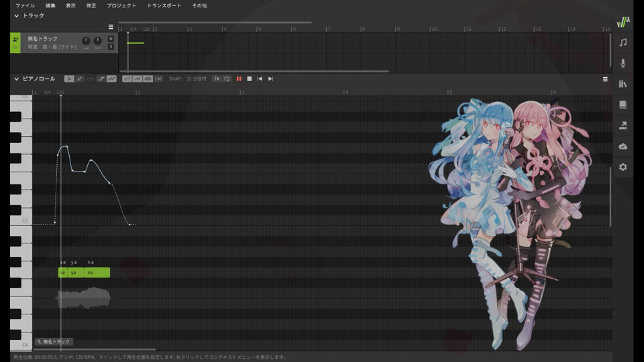The height and width of the screenshot is (362, 644).
Task: Toggle the pitch curve display icon
Action: pos(112,79)
